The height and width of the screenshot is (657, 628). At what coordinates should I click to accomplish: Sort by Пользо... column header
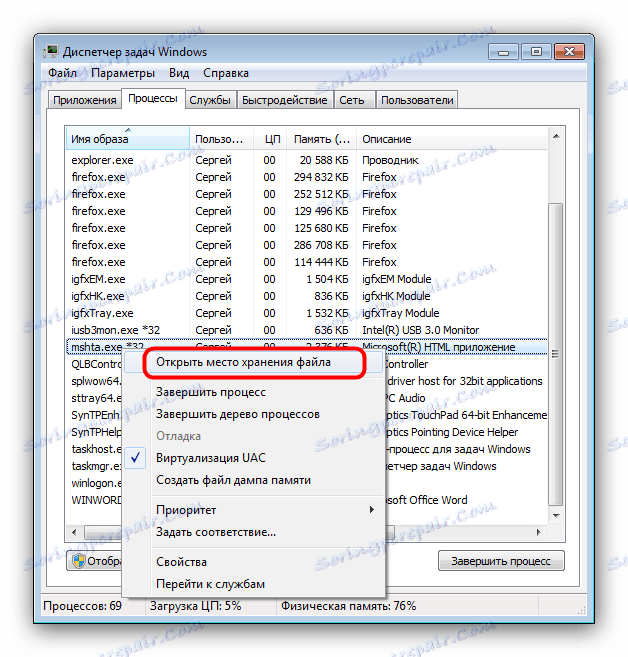click(221, 139)
